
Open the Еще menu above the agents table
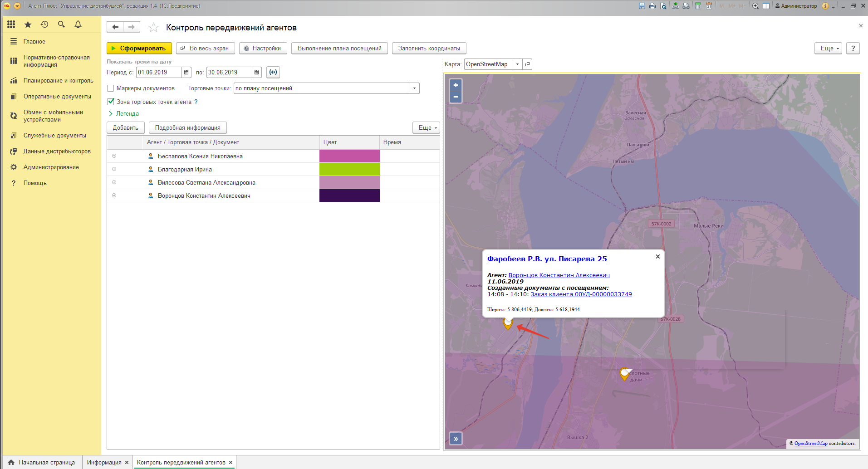tap(426, 127)
